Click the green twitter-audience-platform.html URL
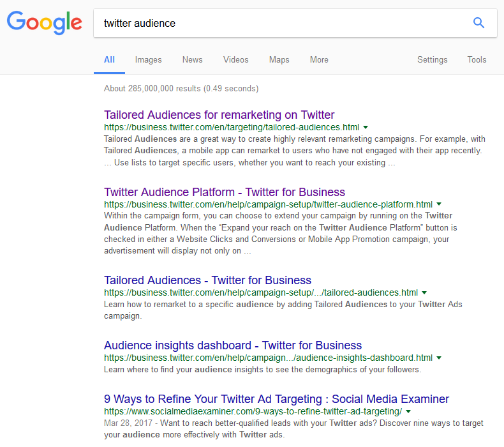This screenshot has width=504, height=447. pyautogui.click(x=268, y=204)
